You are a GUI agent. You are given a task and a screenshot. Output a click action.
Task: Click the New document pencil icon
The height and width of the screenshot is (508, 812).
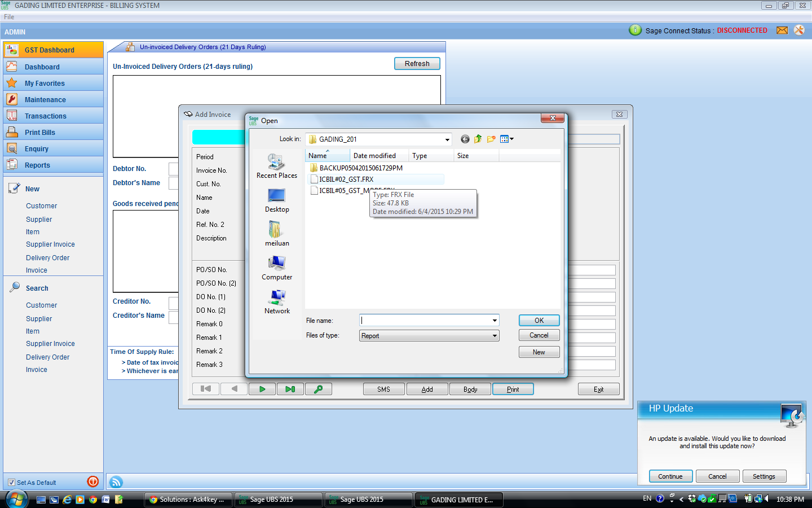coord(14,189)
